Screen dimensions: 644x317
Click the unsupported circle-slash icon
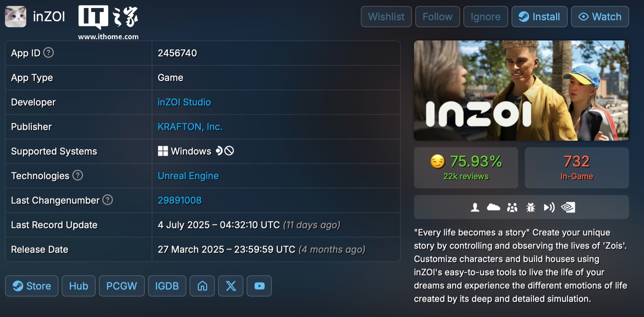click(x=229, y=151)
